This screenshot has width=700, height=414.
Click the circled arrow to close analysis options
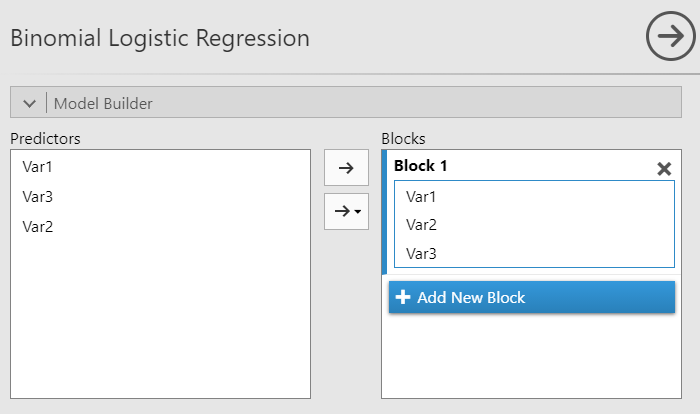(x=666, y=38)
